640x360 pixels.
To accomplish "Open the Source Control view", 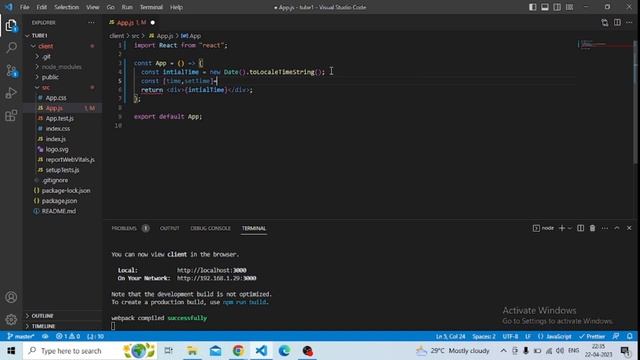I will pyautogui.click(x=11, y=71).
